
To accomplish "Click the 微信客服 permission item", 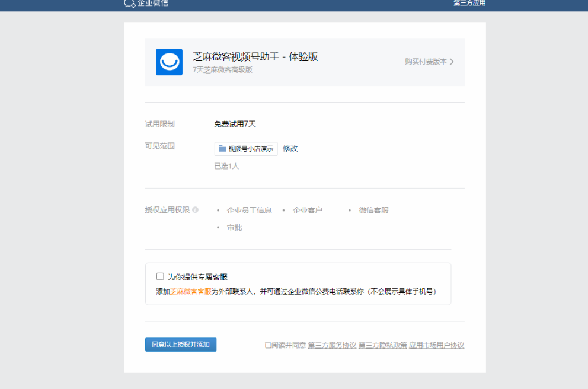I will (x=373, y=211).
